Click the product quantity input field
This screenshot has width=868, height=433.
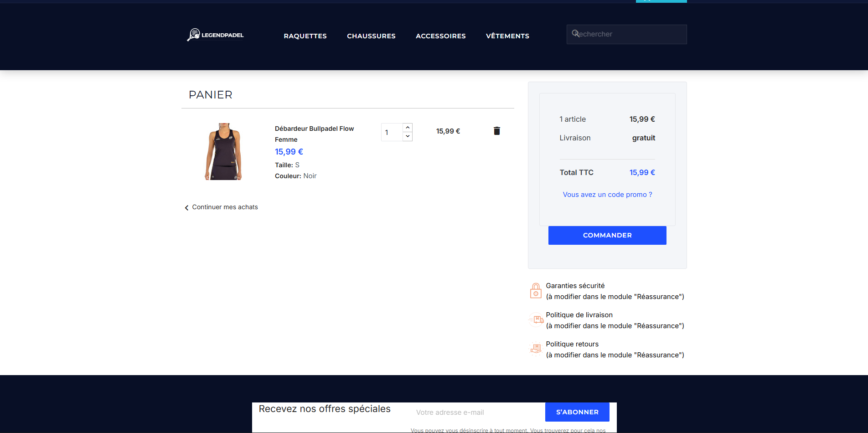coord(392,132)
